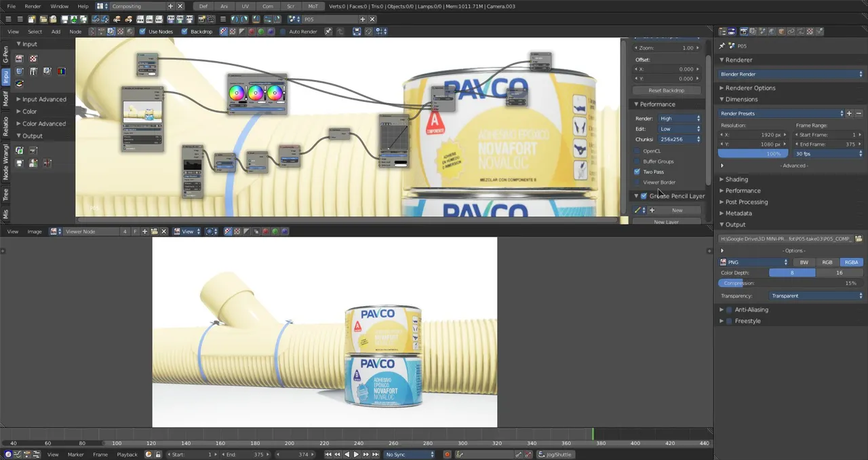Enable the Viewer Border checkbox
The image size is (868, 460).
pos(637,183)
